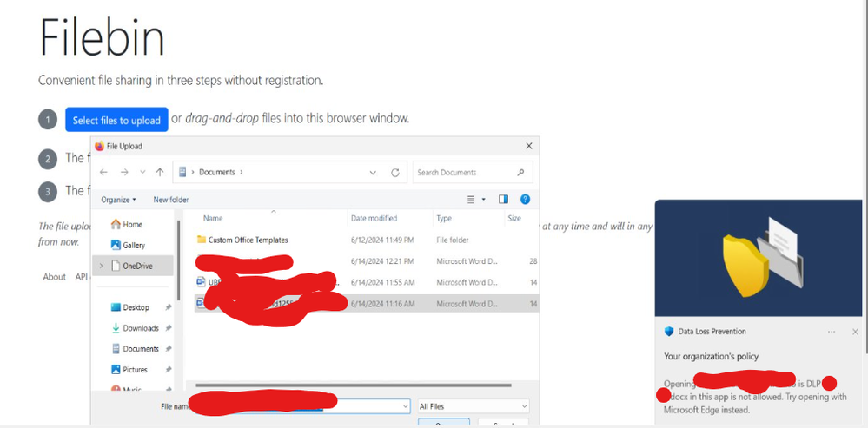Click the forward arrow in File Upload
Screen dimensions: 868x428
pos(124,173)
